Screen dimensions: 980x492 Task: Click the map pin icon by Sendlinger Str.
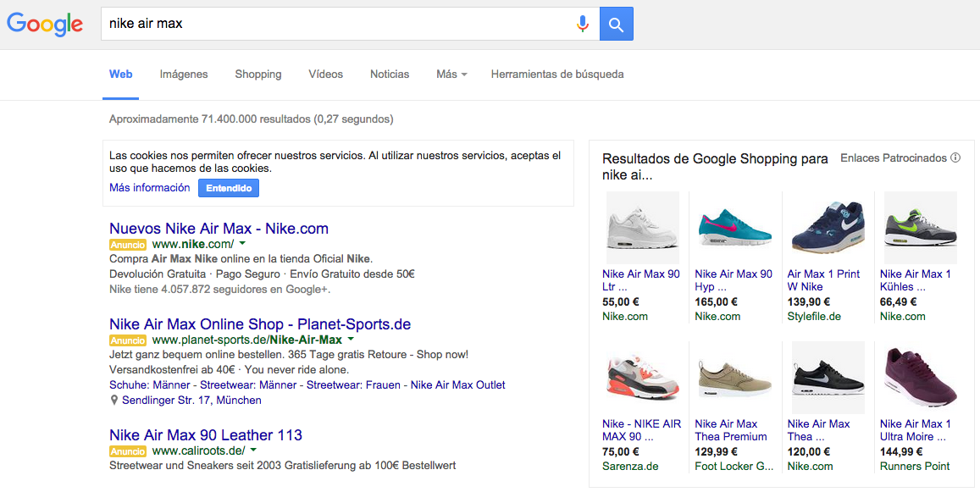point(114,401)
